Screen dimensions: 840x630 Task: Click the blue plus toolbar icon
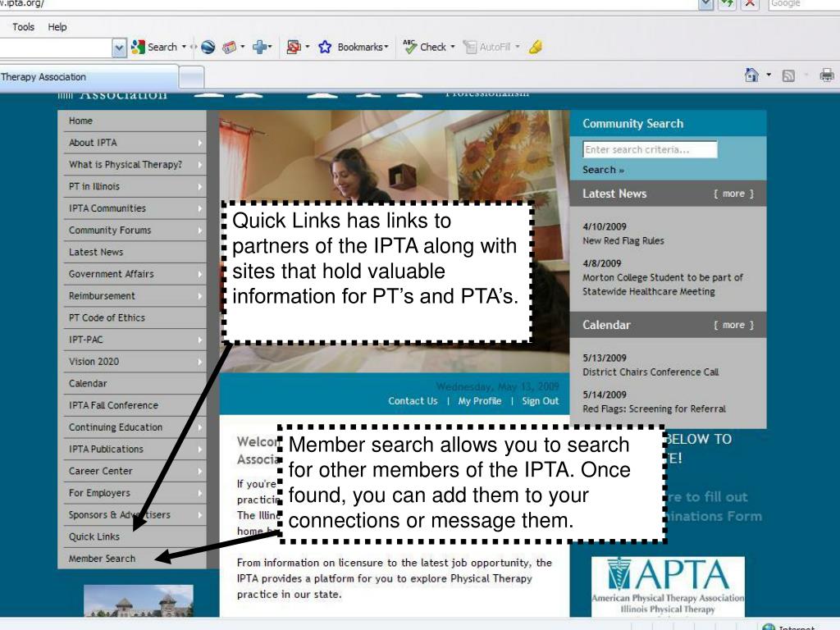pos(260,47)
